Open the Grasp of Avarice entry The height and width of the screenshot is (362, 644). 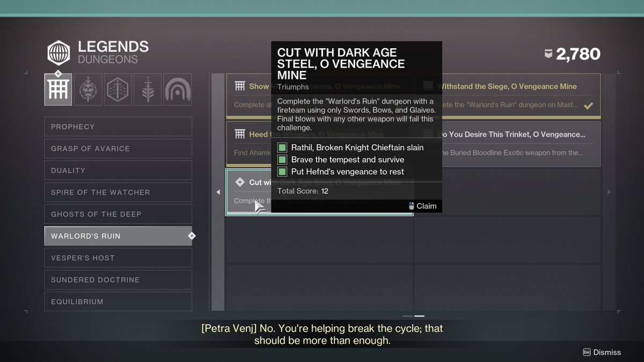click(118, 149)
